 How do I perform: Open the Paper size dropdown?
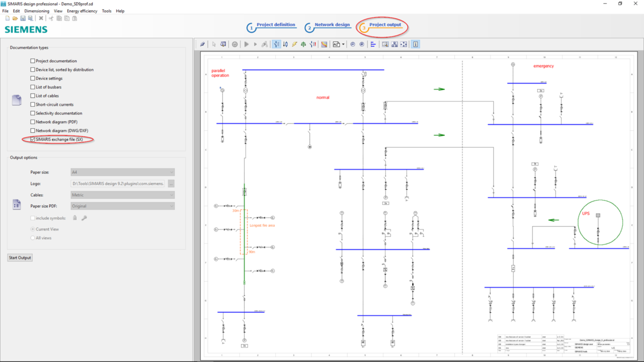click(x=122, y=172)
